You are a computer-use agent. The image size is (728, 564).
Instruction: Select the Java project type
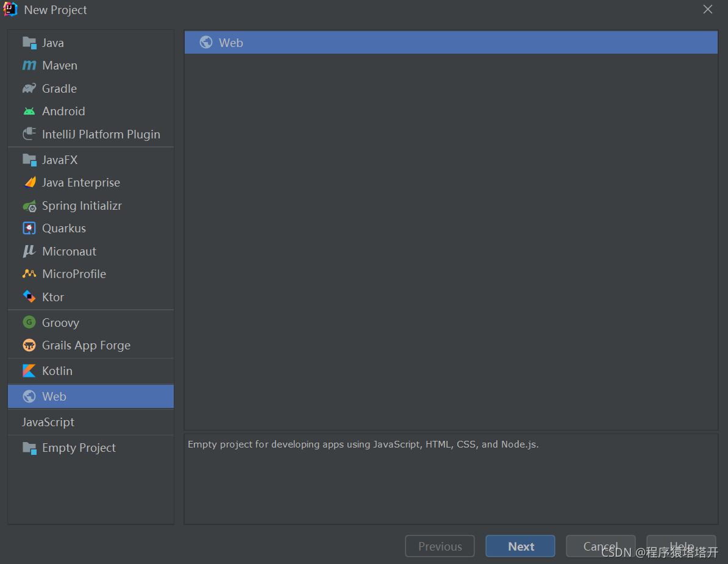(x=90, y=43)
